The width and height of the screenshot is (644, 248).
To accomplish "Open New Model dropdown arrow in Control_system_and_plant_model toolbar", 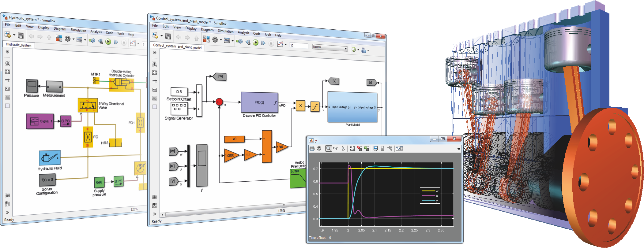I will 161,36.
